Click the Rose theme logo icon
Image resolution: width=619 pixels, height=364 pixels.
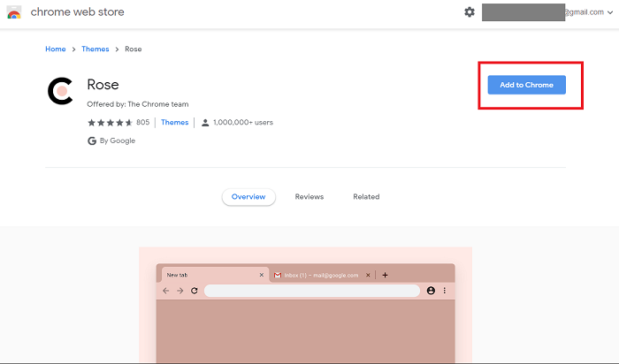pyautogui.click(x=60, y=91)
